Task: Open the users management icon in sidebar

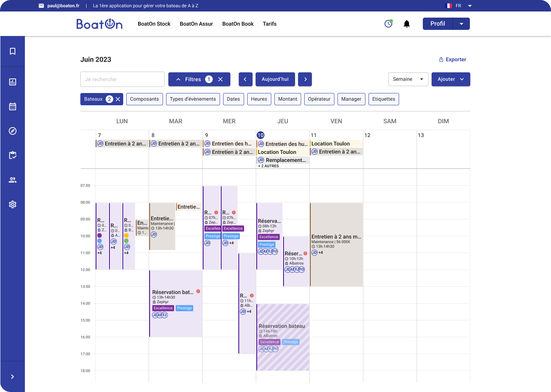Action: click(13, 180)
